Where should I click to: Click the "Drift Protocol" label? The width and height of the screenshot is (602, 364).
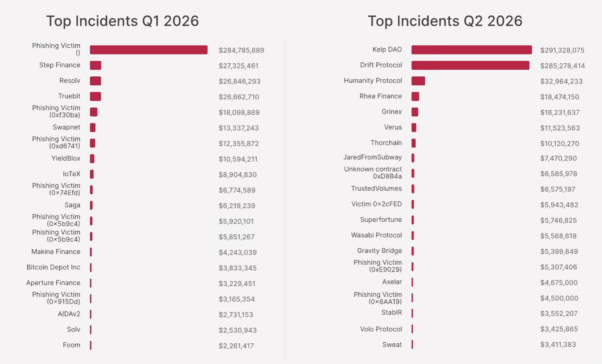pos(381,65)
